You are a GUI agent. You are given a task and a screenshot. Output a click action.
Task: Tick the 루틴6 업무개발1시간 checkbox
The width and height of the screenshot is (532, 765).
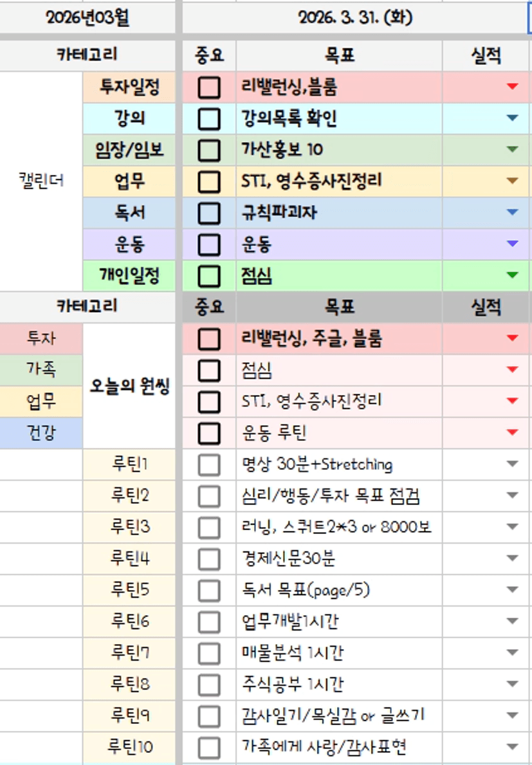209,622
